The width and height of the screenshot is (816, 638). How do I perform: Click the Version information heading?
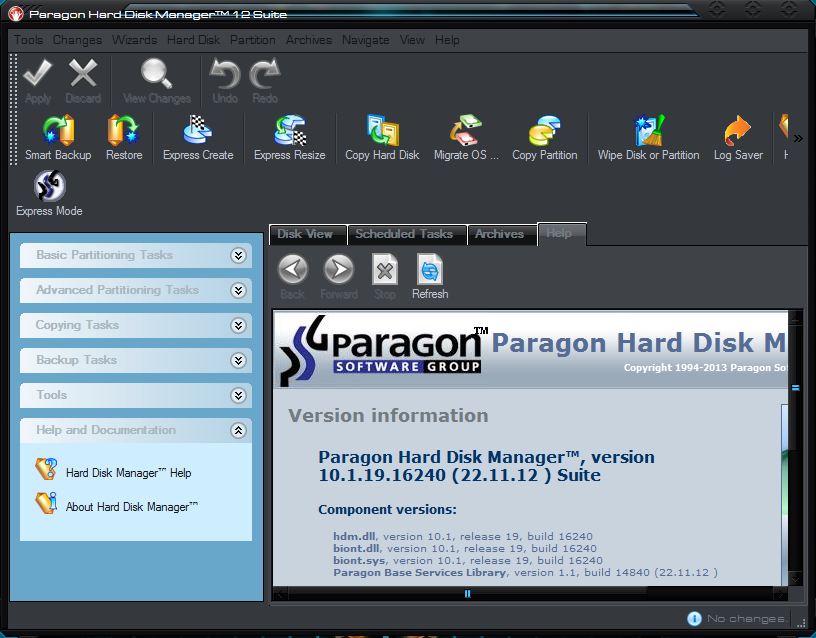388,415
